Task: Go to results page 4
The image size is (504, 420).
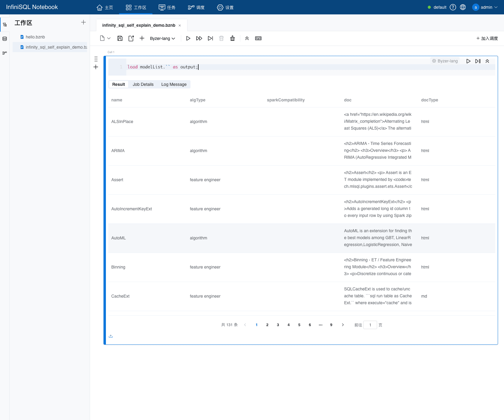Action: 289,325
